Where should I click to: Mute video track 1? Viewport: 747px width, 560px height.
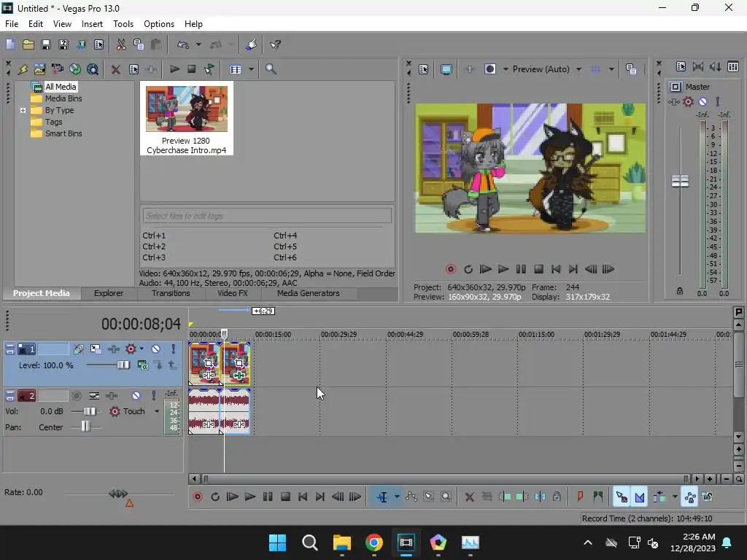(156, 349)
